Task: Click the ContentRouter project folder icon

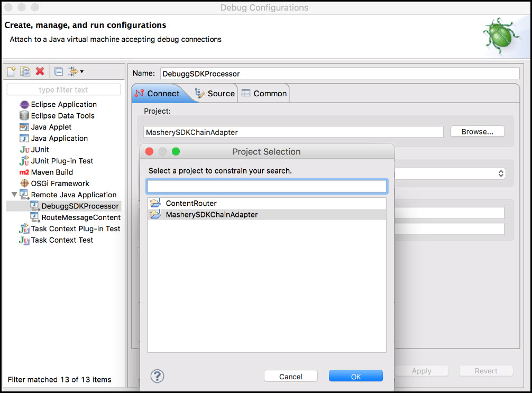Action: (x=155, y=203)
